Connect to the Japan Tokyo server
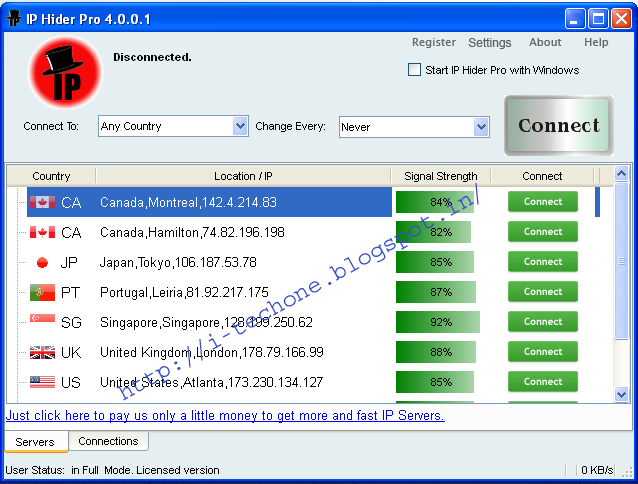638x484 pixels. click(543, 262)
